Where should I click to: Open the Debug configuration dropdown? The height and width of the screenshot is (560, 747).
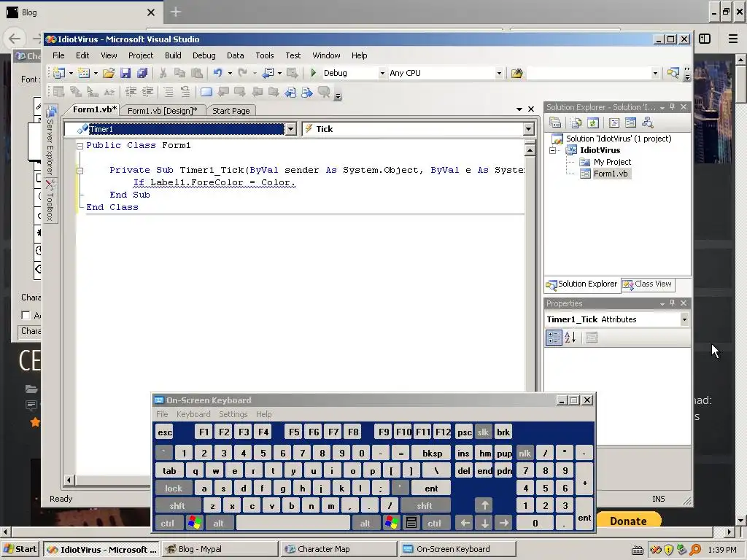(x=382, y=74)
